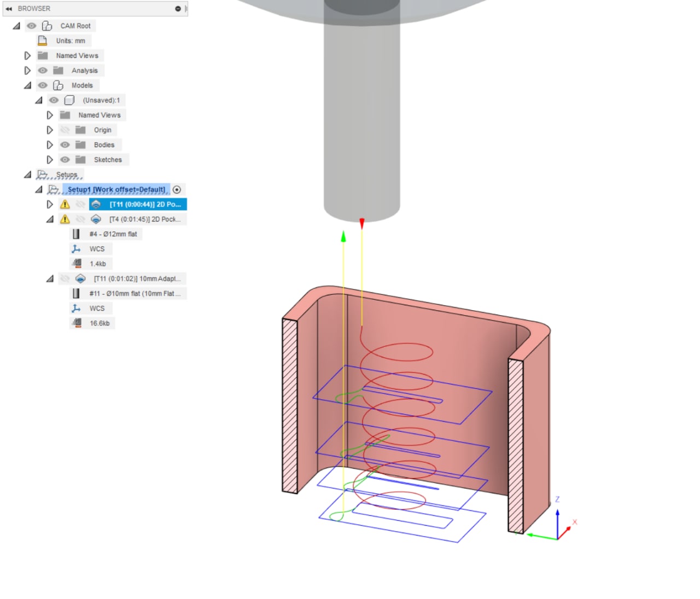
Task: Click the CAM Root component icon
Action: [47, 26]
